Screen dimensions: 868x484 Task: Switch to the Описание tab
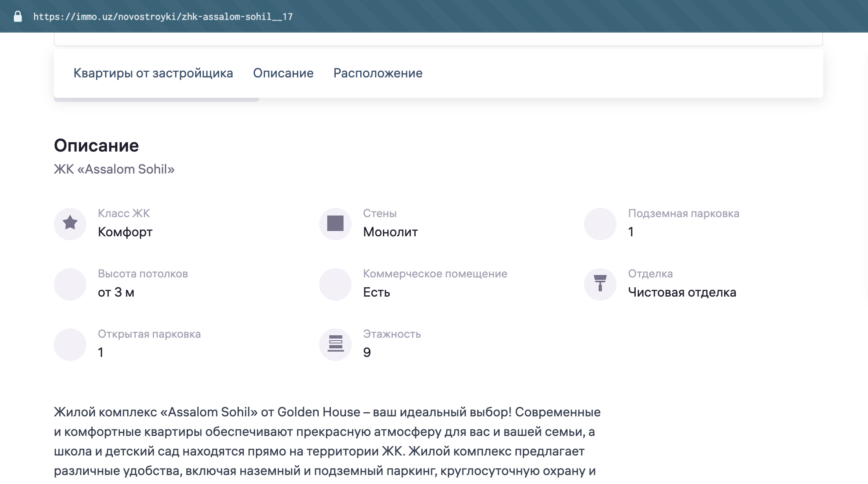(x=283, y=73)
